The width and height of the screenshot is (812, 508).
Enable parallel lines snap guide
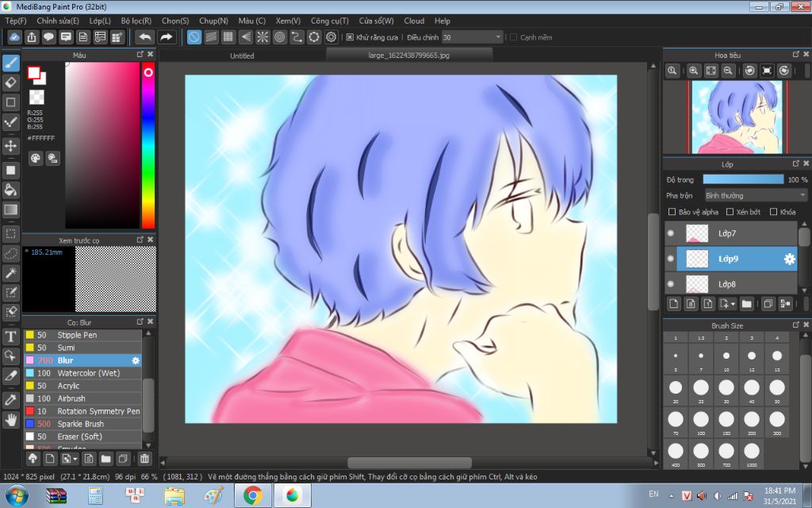click(x=211, y=37)
